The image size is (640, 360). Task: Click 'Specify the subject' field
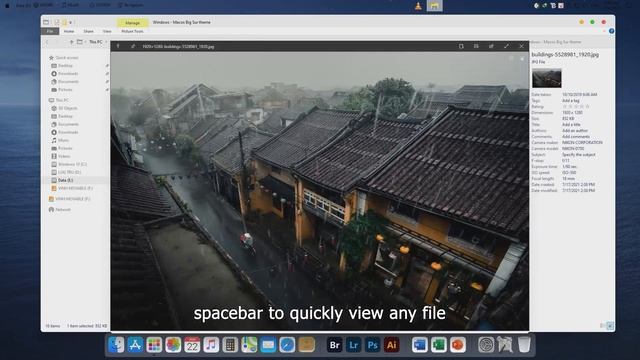tap(578, 155)
